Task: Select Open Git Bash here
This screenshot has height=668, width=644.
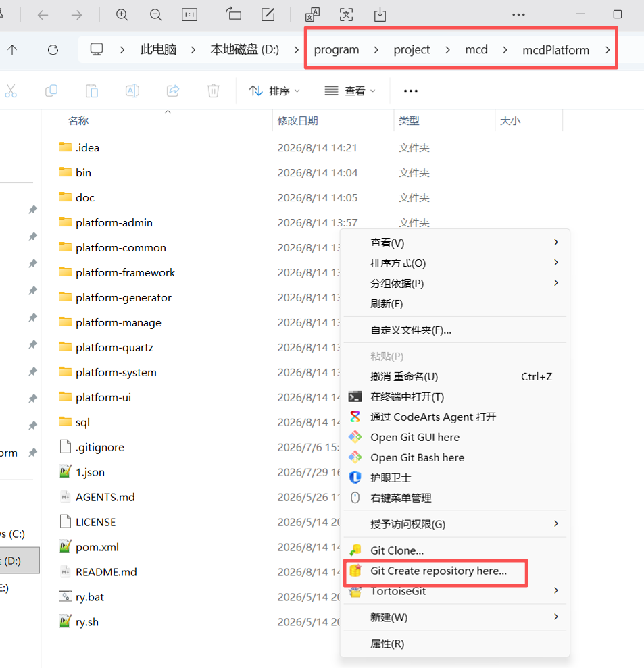Action: coord(455,457)
